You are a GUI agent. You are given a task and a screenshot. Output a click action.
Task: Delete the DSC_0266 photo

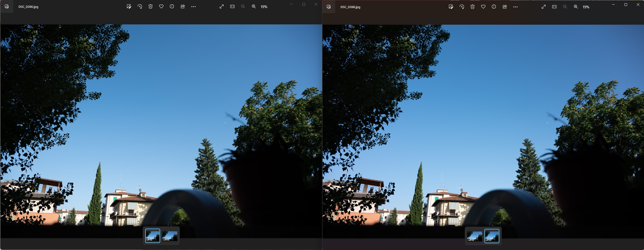coord(151,6)
